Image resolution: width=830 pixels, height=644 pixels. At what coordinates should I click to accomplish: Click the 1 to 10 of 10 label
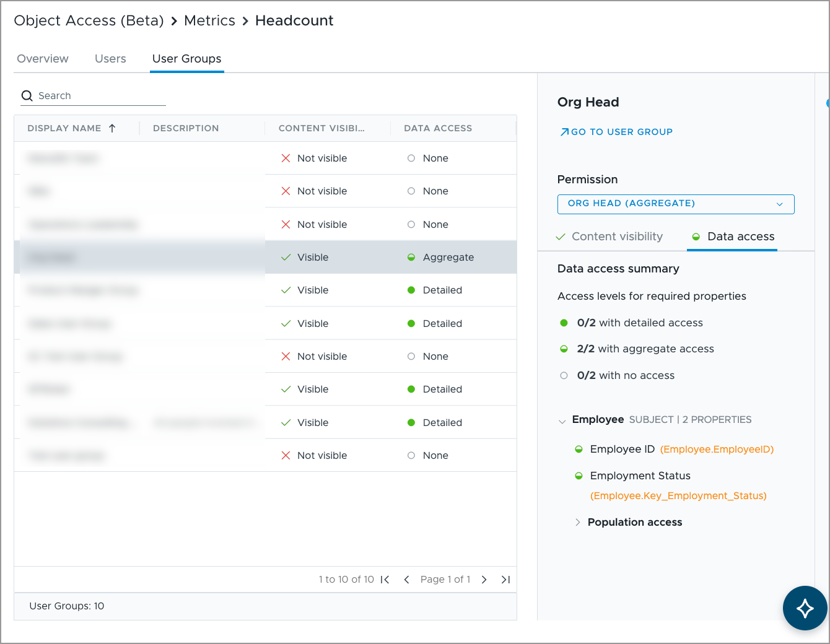click(346, 580)
